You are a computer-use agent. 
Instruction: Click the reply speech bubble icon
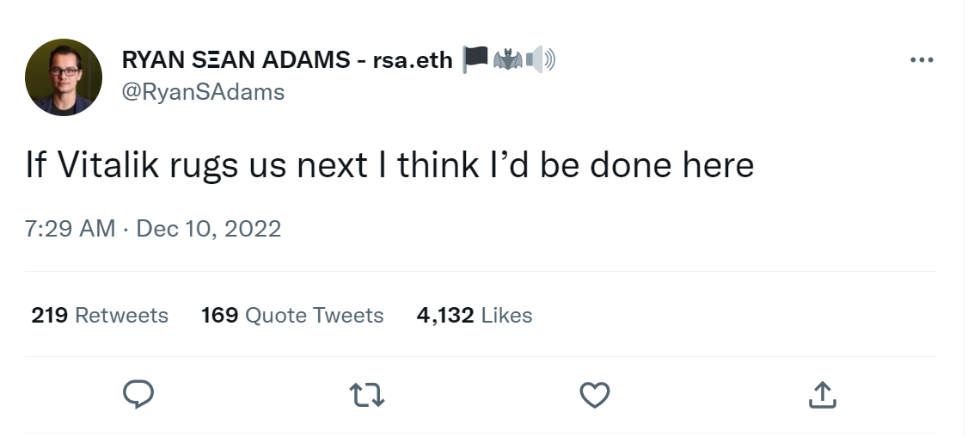tap(138, 395)
